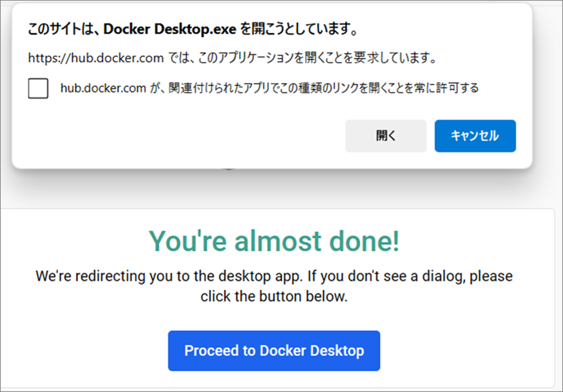Click the https://hub.docker.com request message
Viewport: 563px width, 392px height.
click(x=232, y=58)
